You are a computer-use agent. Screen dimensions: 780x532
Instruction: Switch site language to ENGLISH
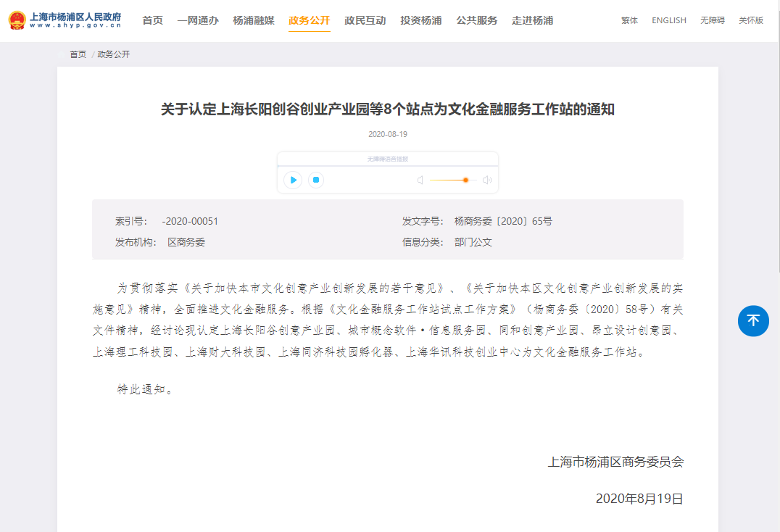[x=668, y=20]
